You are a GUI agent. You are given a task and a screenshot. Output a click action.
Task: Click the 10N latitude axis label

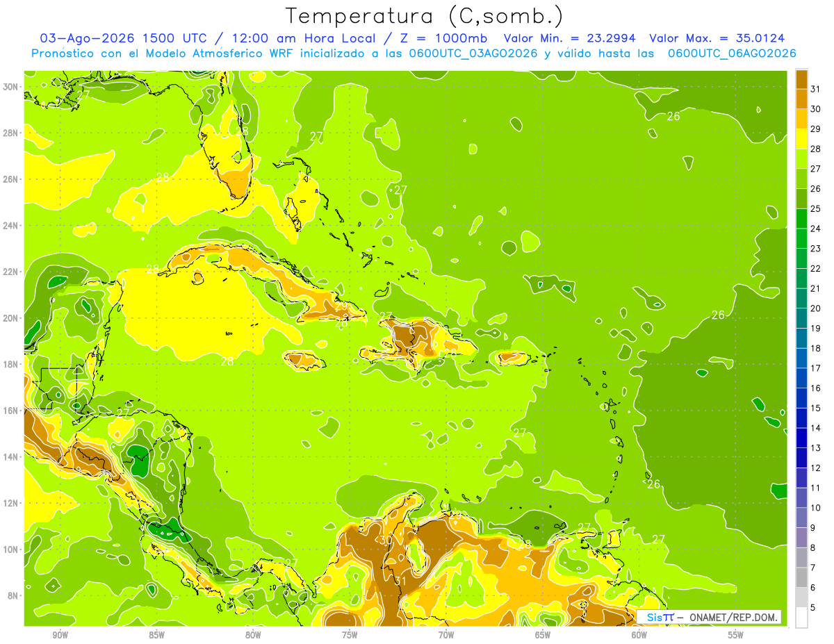click(x=10, y=550)
